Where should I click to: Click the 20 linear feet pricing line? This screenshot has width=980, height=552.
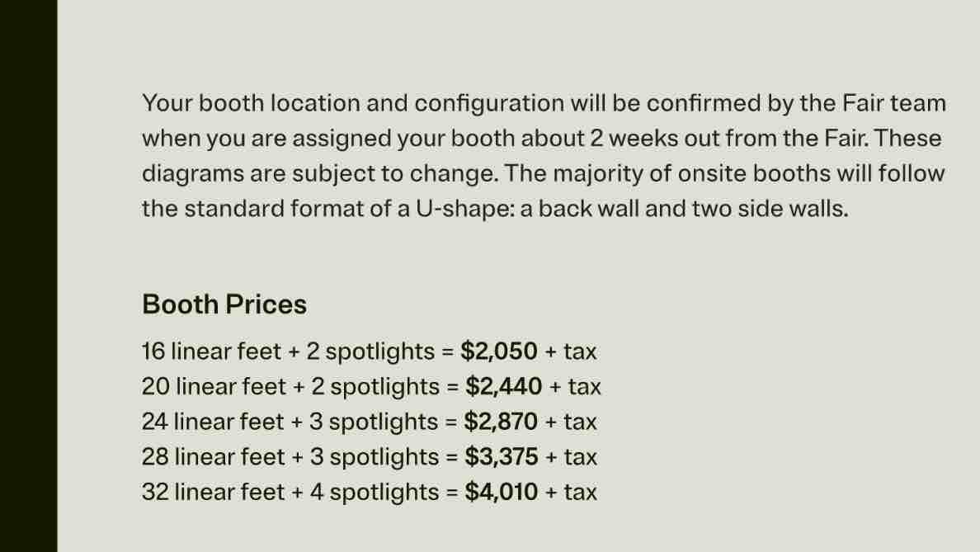371,386
